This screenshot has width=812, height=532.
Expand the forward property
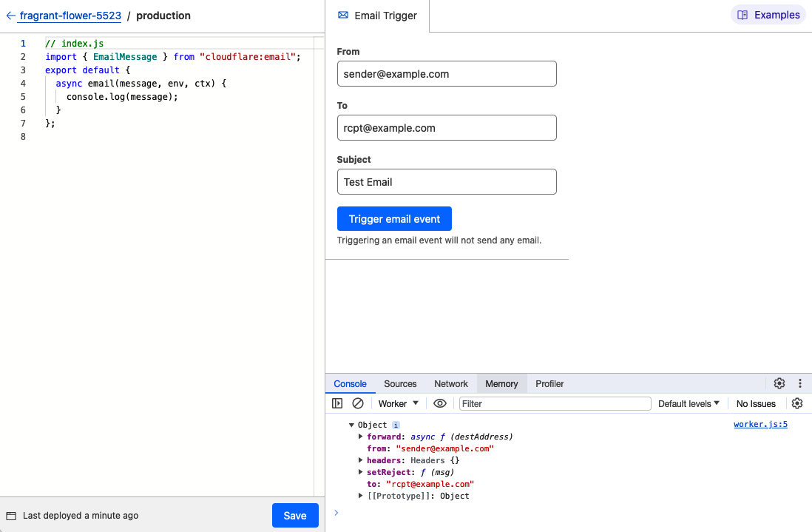[361, 437]
